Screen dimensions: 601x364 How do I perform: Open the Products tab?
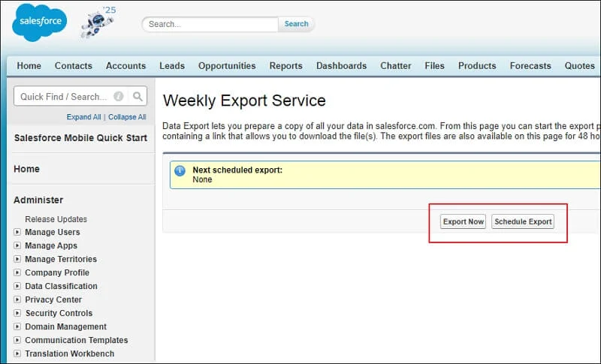click(477, 66)
